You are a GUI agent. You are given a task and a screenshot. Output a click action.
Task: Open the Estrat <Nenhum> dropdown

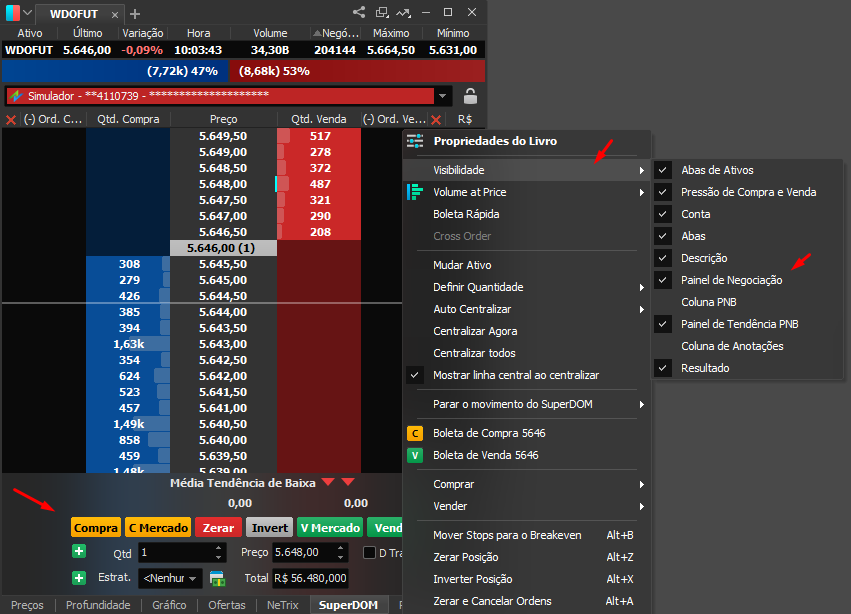(x=170, y=578)
